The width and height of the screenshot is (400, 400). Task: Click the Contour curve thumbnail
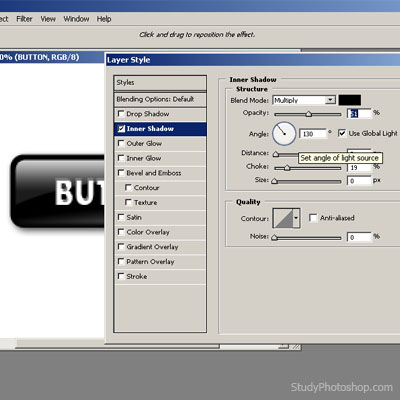point(283,218)
